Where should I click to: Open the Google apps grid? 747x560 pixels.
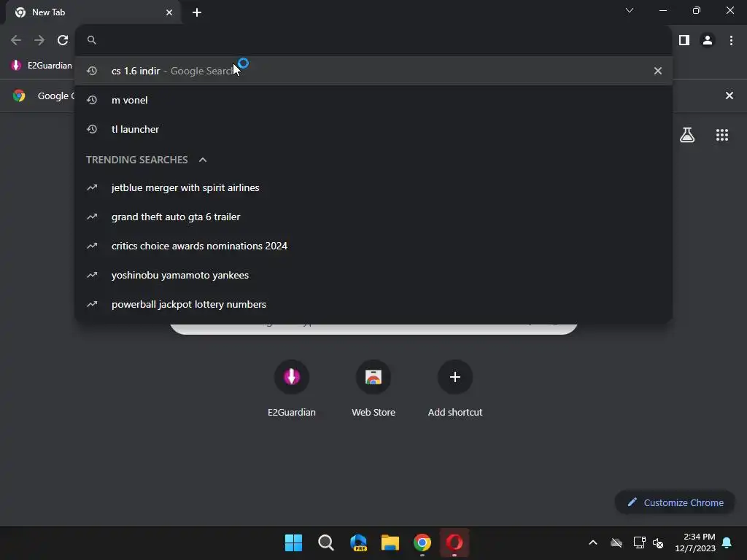(x=722, y=135)
